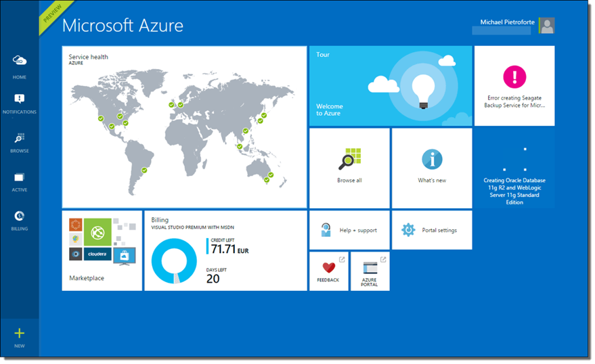Click the orange icon in Marketplace tile

click(76, 225)
